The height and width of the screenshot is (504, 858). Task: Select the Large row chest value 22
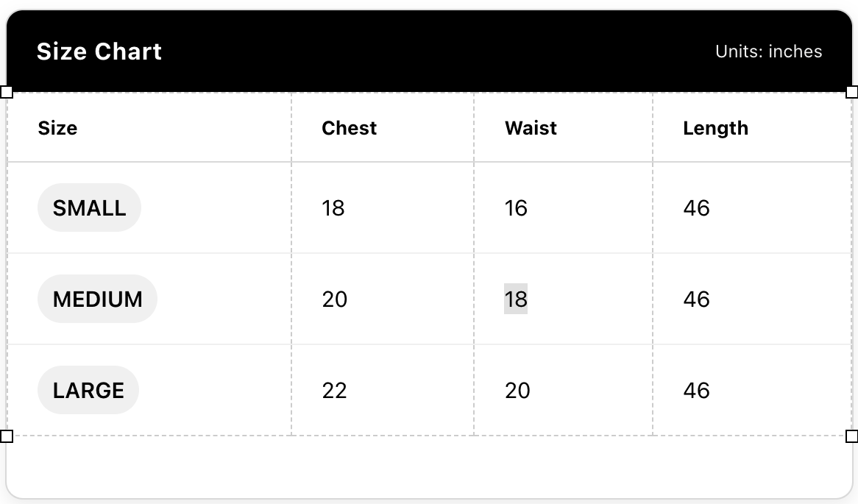(x=335, y=391)
